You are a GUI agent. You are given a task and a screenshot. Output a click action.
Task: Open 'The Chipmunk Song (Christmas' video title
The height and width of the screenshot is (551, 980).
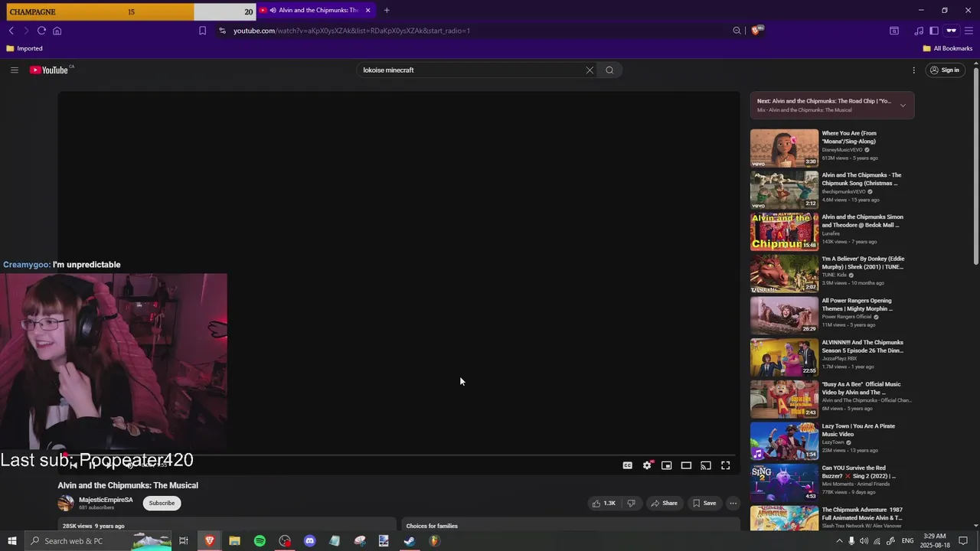(x=861, y=179)
